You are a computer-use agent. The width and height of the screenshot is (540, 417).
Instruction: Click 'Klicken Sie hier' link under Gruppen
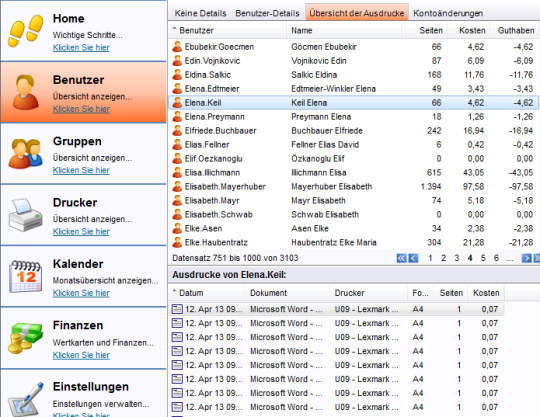(x=81, y=170)
